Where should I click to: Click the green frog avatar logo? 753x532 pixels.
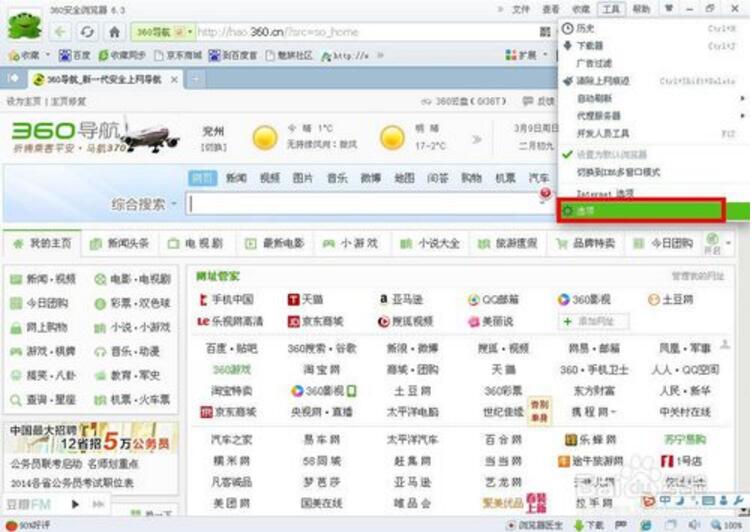(24, 25)
